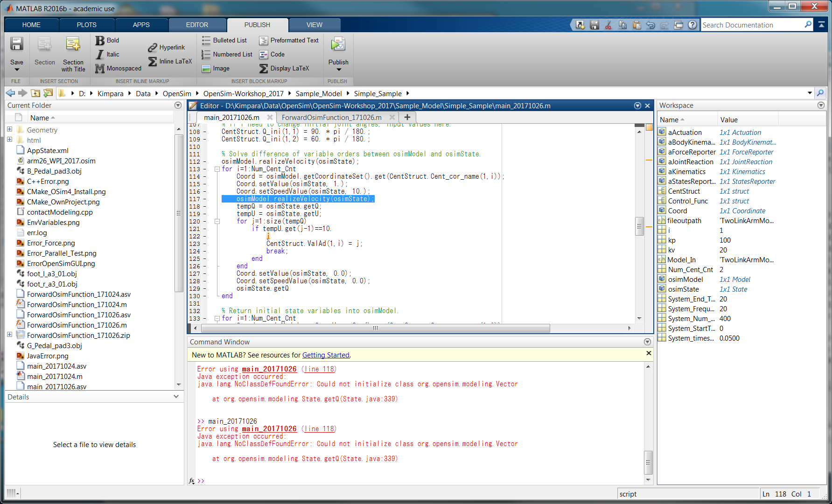Image resolution: width=832 pixels, height=504 pixels.
Task: Jump to first line 118 error link
Action: click(319, 369)
